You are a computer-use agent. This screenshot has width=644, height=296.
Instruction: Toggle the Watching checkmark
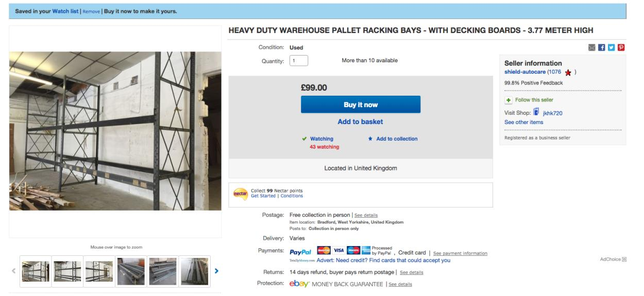[x=305, y=139]
